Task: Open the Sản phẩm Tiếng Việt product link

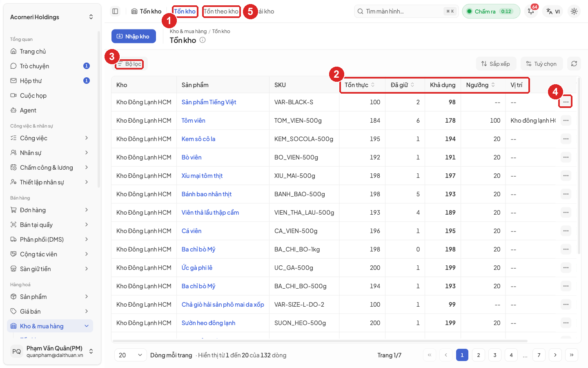Action: click(209, 102)
